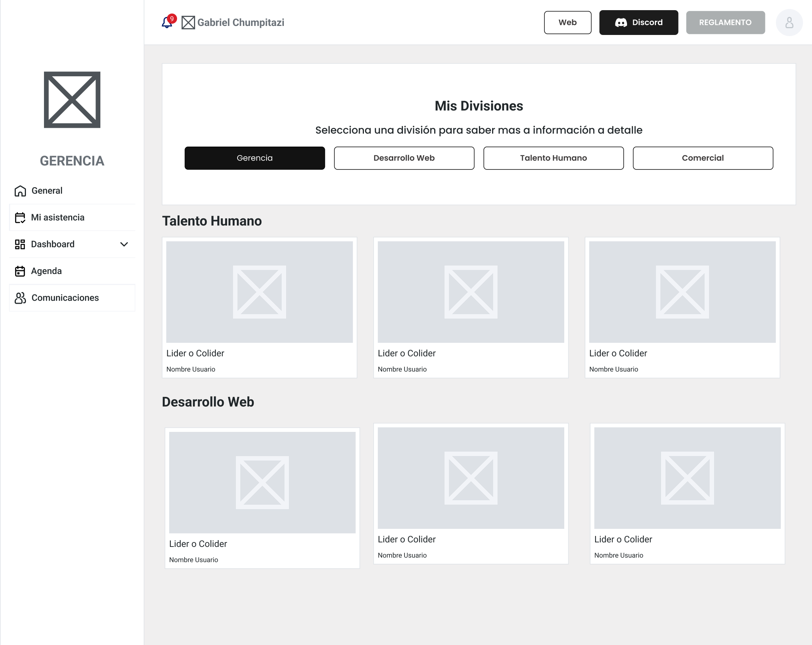Open the Mi asistencia sidebar menu item

tap(58, 218)
